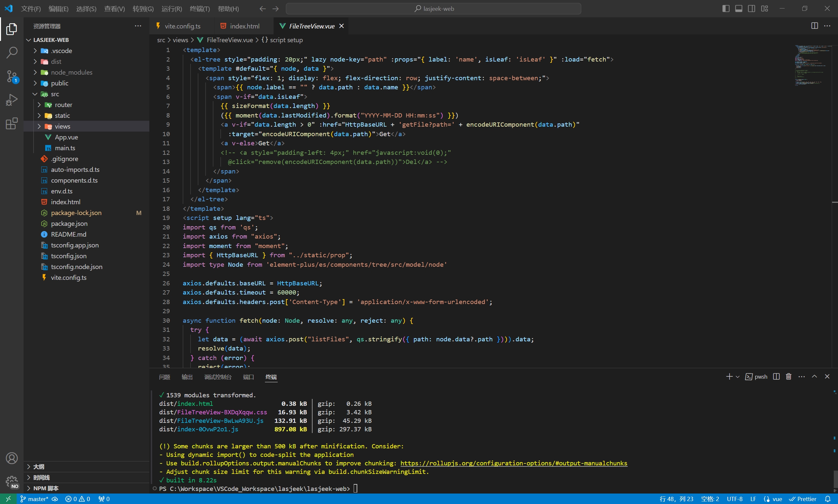Open the Search view in activity bar

coord(11,53)
